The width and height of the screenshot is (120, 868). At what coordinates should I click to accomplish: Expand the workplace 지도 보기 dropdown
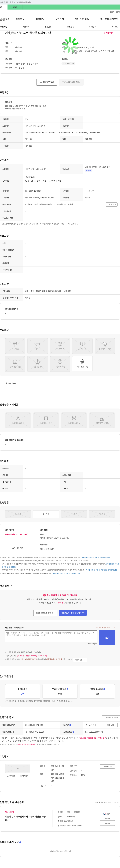[x=112, y=204]
